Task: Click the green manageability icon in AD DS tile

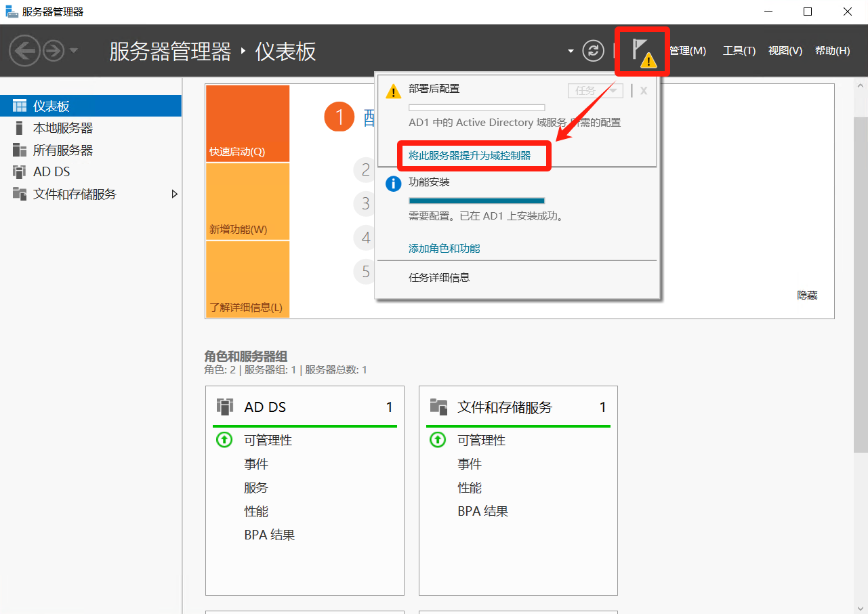Action: point(224,440)
